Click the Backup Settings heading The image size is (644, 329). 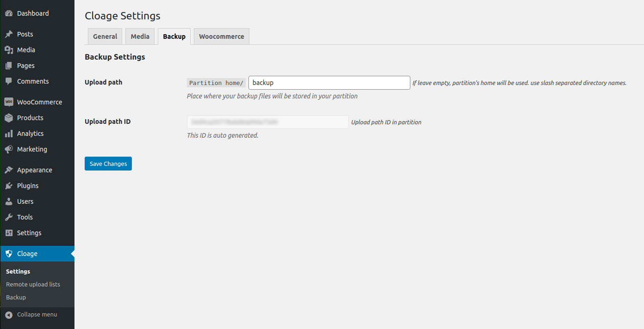(115, 57)
